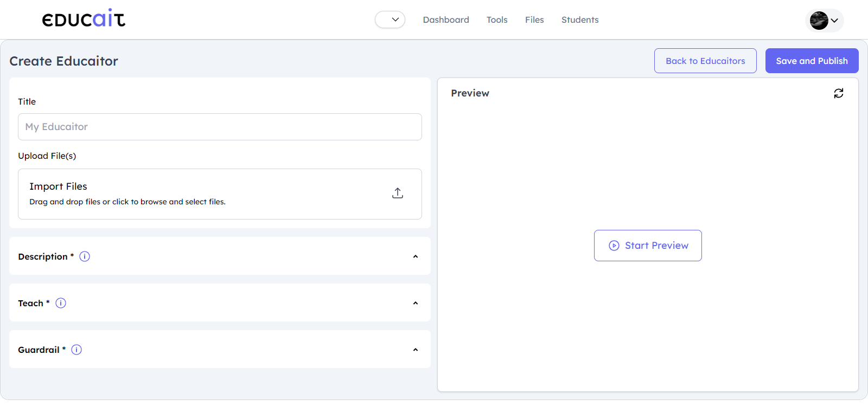Screen dimensions: 868x419
Task: View the Guardrail info icon
Action: (76, 350)
